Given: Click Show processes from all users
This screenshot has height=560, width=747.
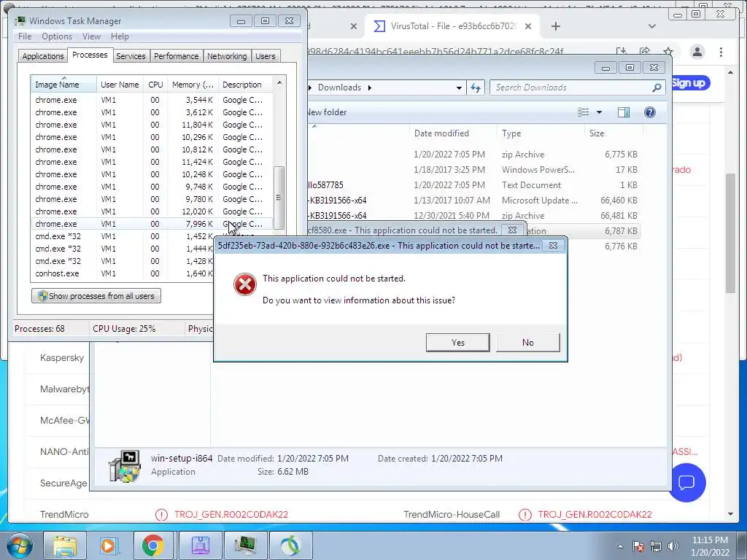Looking at the screenshot, I should (96, 296).
